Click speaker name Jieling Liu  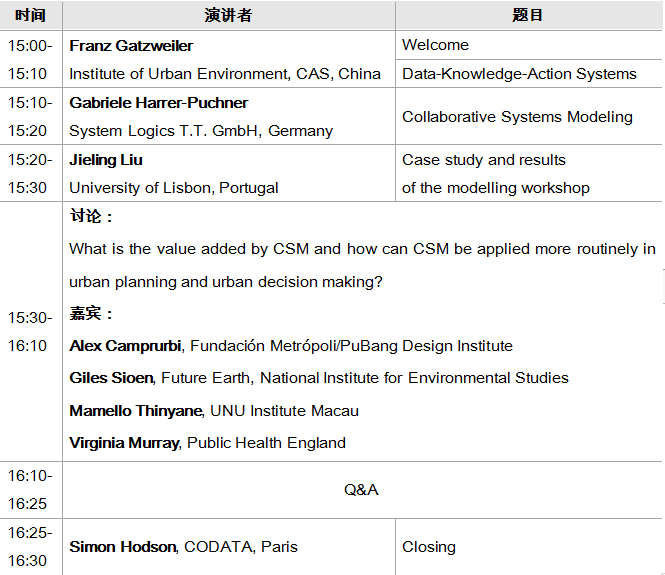coord(106,160)
